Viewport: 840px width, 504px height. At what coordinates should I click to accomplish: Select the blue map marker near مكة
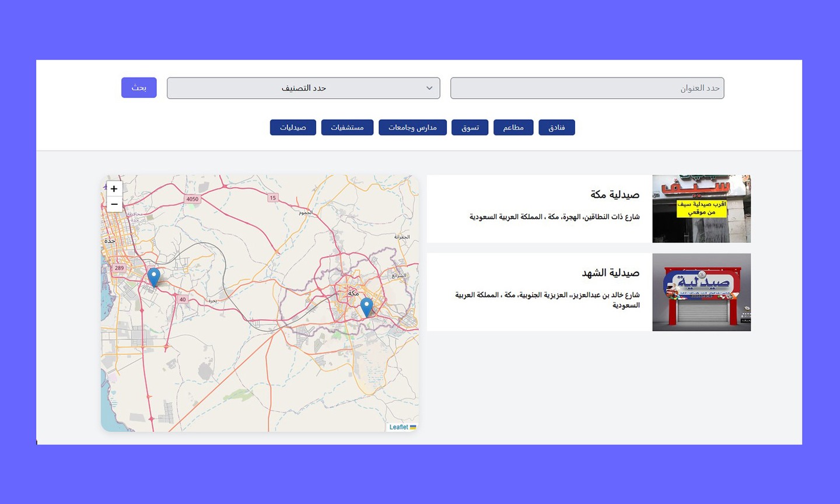coord(366,306)
